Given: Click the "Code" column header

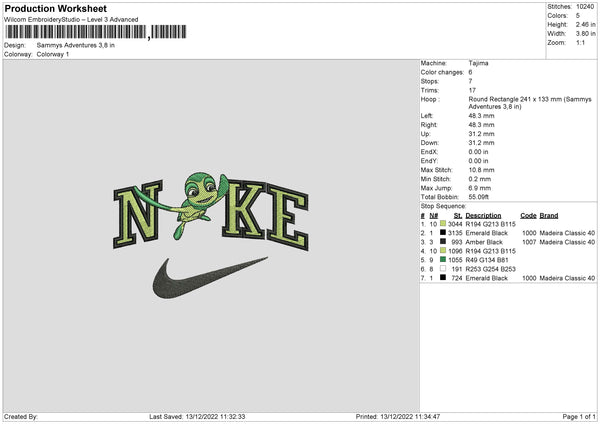Looking at the screenshot, I should click(x=528, y=215).
